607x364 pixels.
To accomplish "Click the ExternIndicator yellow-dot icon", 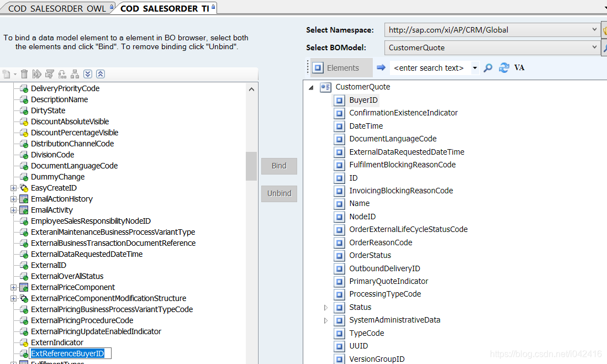I will coord(24,342).
